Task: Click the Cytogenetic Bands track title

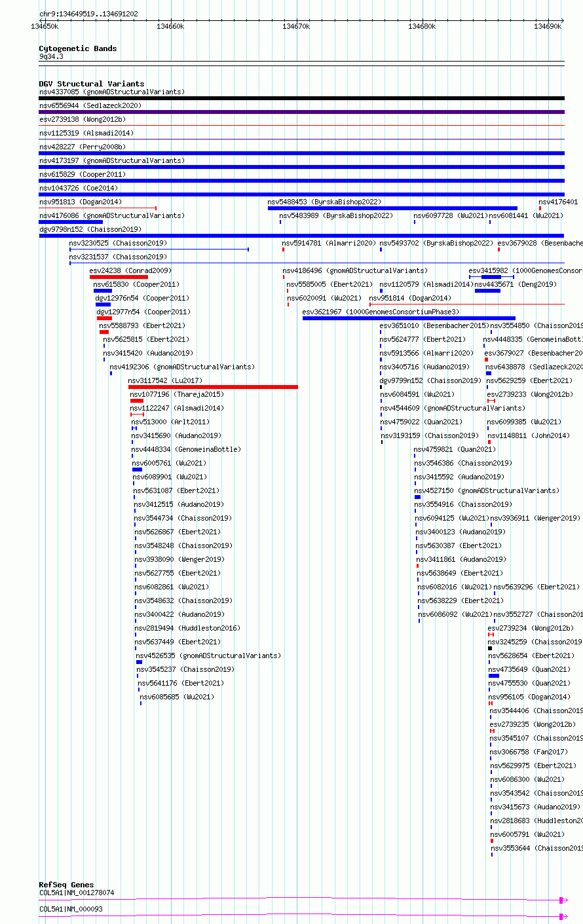Action: coord(77,48)
